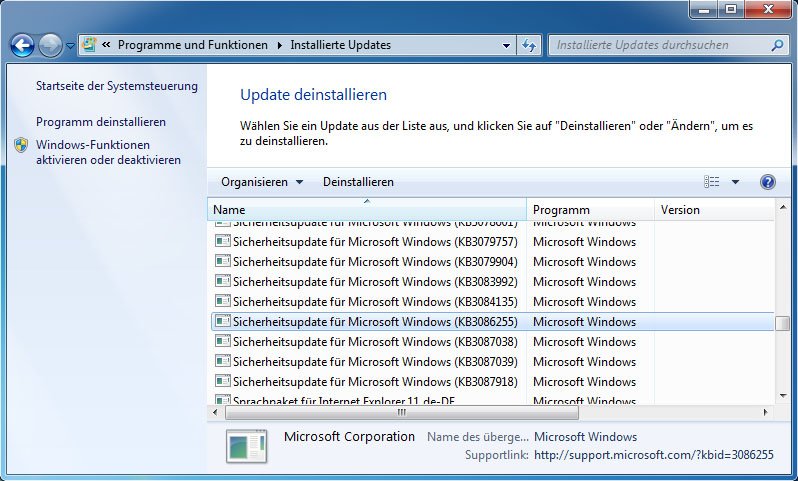Open help with the blue question mark
This screenshot has width=798, height=481.
pyautogui.click(x=767, y=182)
